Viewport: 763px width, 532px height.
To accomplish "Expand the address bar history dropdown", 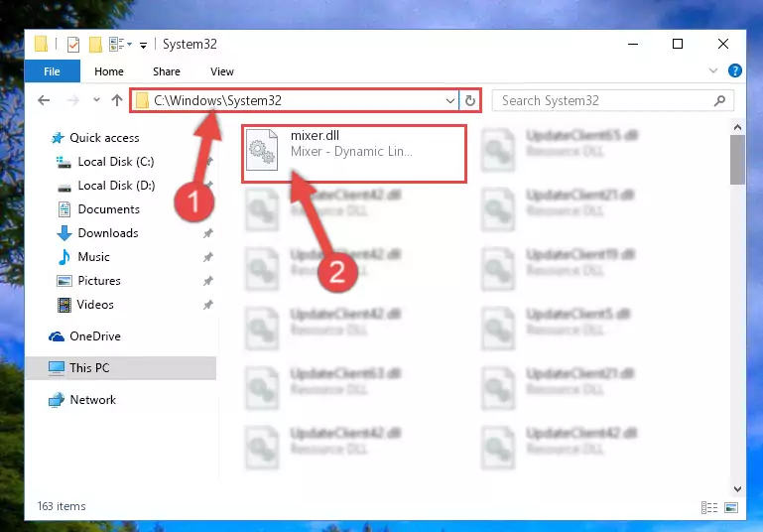I will [450, 101].
